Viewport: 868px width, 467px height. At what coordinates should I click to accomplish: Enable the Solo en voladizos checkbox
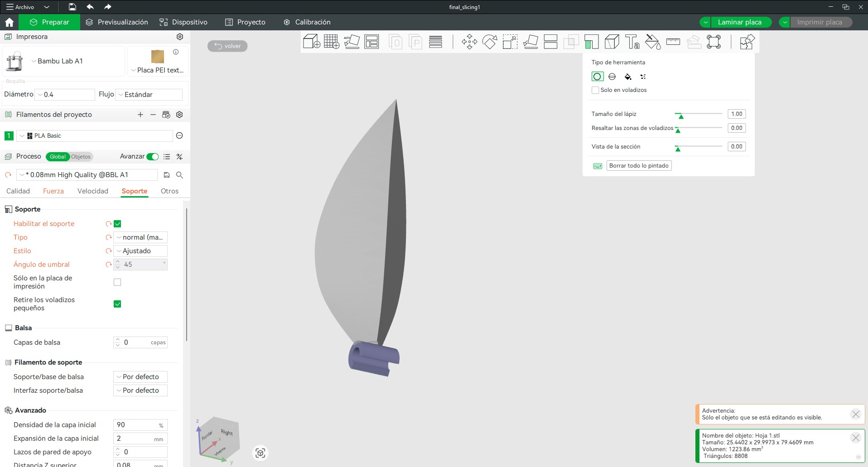(x=595, y=90)
